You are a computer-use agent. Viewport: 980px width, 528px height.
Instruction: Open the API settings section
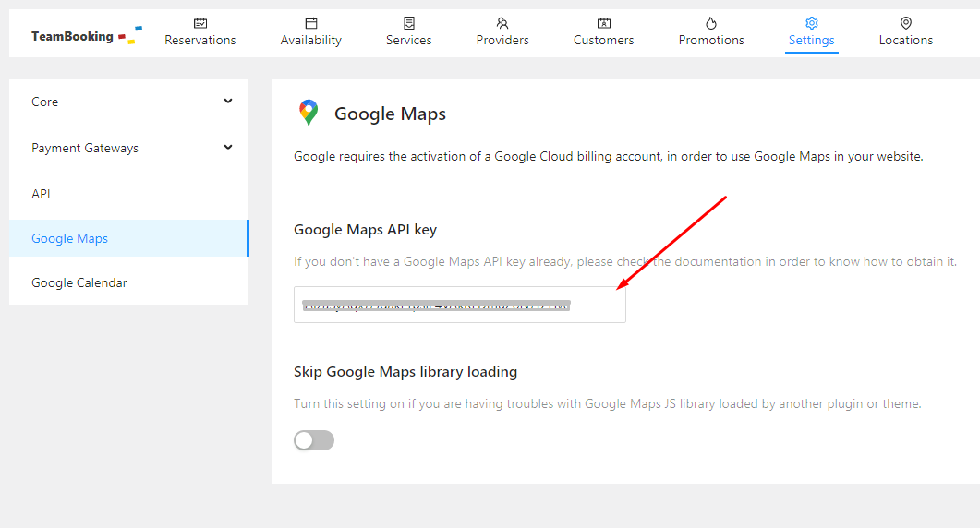point(41,194)
